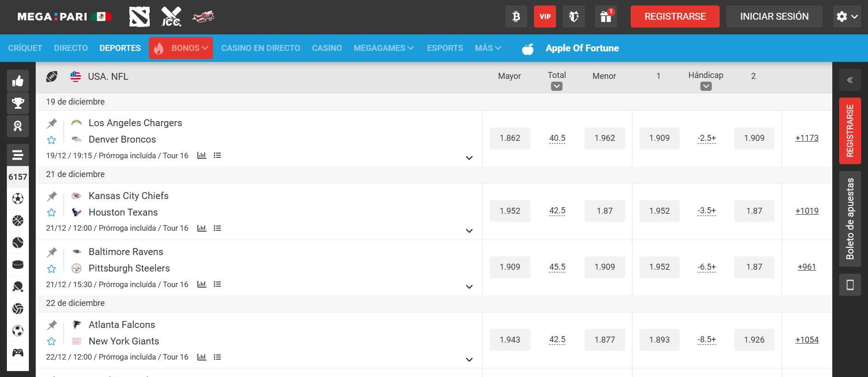
Task: Pin the Chargers vs Broncos match
Action: click(x=52, y=123)
